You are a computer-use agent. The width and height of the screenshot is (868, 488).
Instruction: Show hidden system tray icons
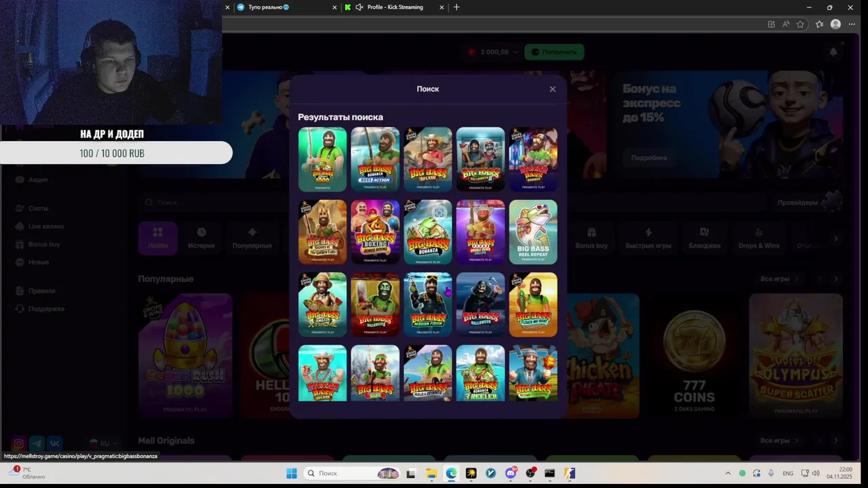pos(728,473)
